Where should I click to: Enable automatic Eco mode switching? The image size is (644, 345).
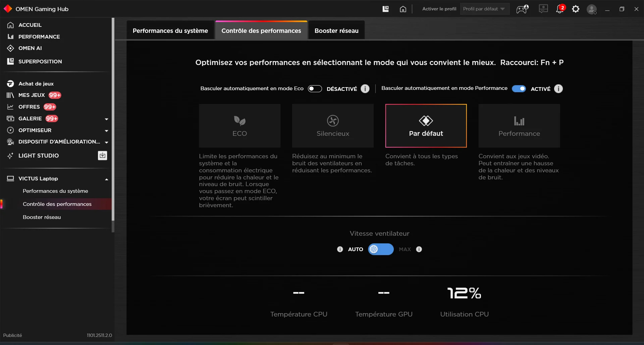click(x=315, y=89)
